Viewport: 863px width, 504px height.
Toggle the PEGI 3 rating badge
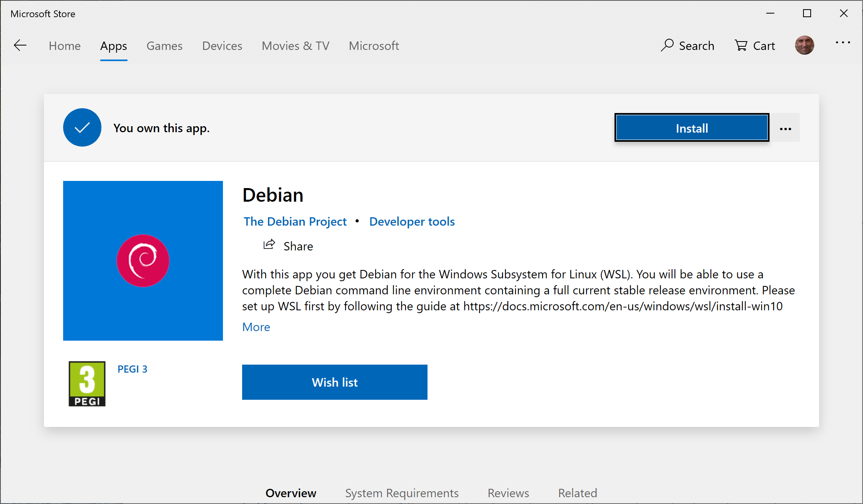(86, 383)
